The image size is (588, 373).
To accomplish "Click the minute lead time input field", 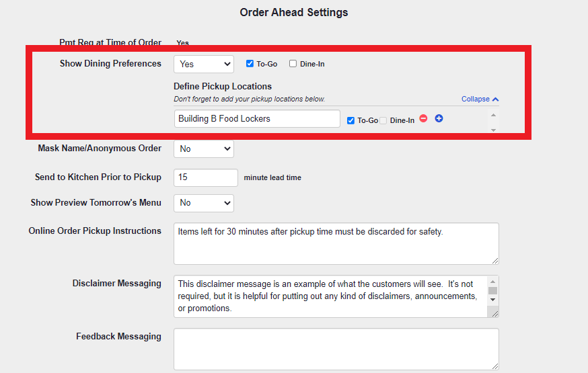I will [206, 177].
